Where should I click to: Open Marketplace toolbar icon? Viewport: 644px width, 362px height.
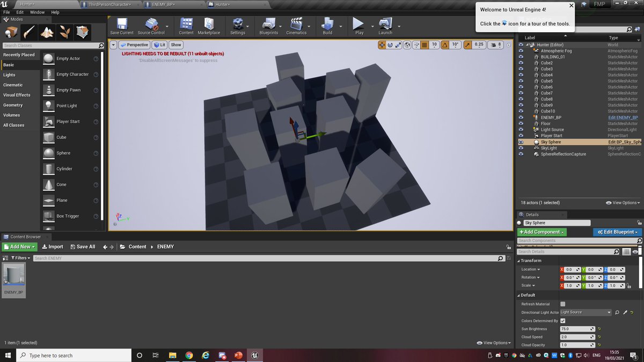[x=209, y=26]
